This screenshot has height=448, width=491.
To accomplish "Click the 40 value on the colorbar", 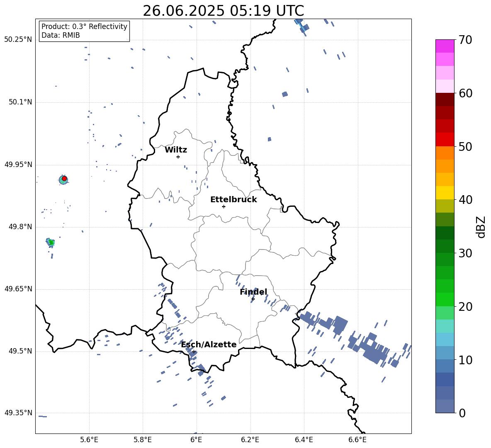I will [465, 200].
